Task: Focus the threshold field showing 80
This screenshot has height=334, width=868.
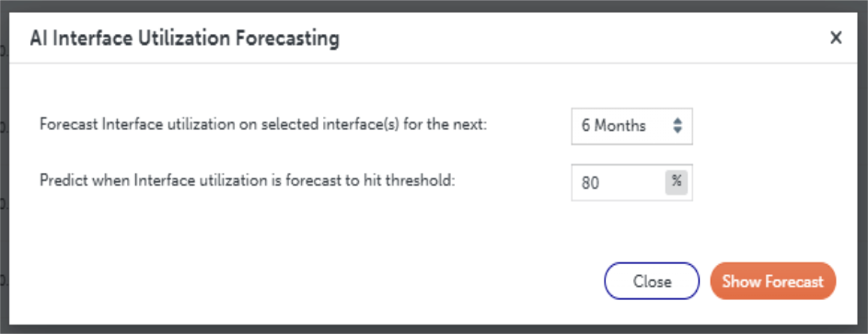Action: tap(631, 182)
